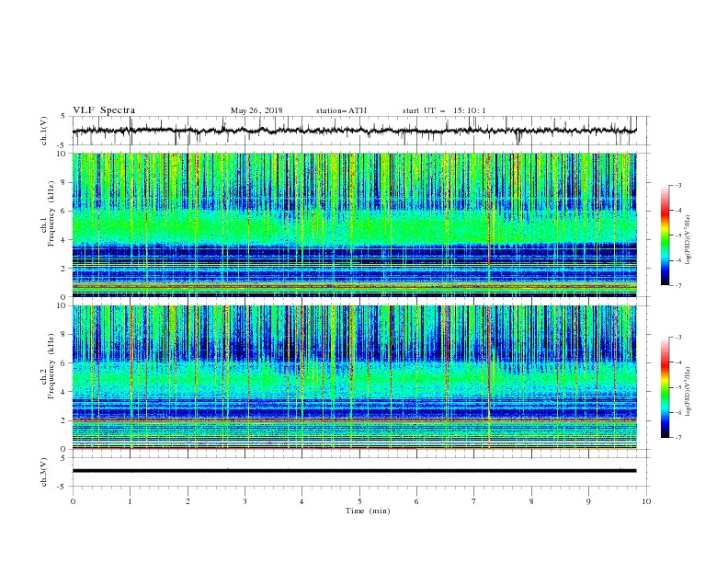The width and height of the screenshot is (728, 563).
Task: Click the "ch.1(V)" waveform axis label
Action: (44, 131)
